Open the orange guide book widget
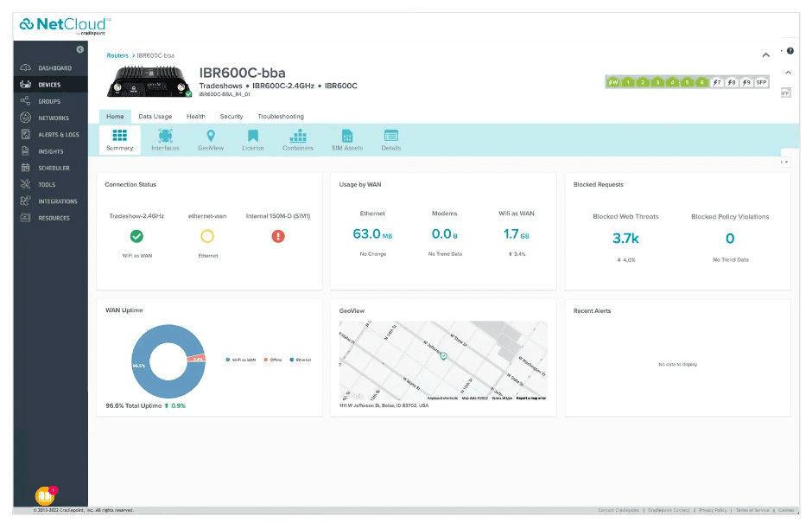The height and width of the screenshot is (523, 812). coord(44,496)
